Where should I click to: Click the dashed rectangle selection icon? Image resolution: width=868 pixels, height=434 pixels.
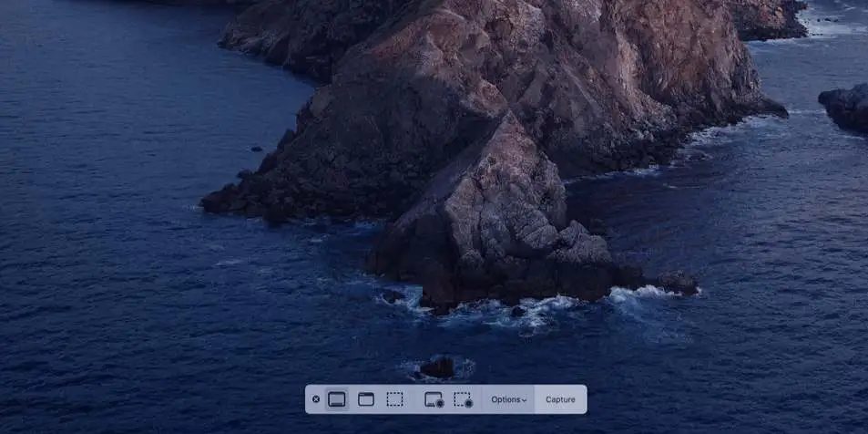pos(394,399)
